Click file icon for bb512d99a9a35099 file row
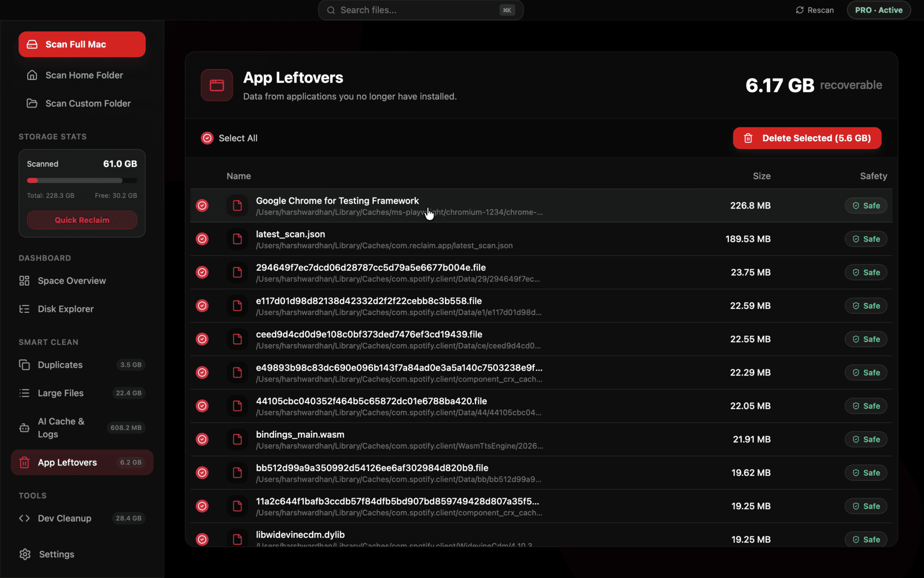Viewport: 924px width, 578px height. click(237, 473)
